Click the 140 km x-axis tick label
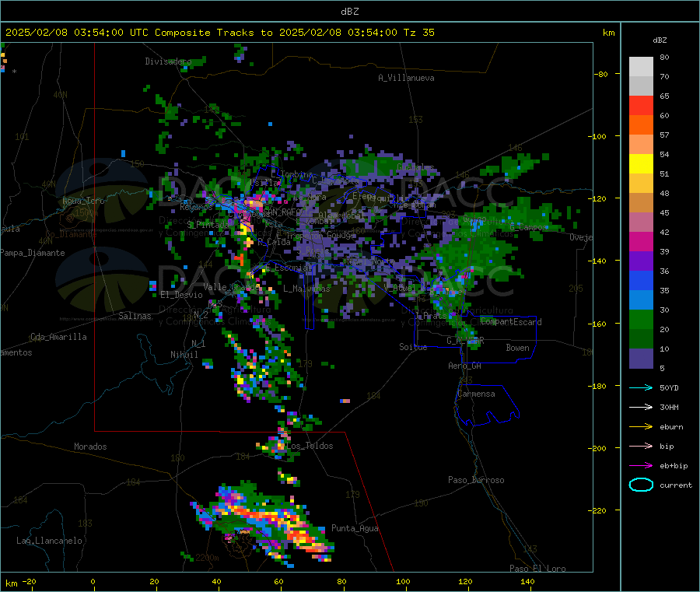 pyautogui.click(x=527, y=581)
